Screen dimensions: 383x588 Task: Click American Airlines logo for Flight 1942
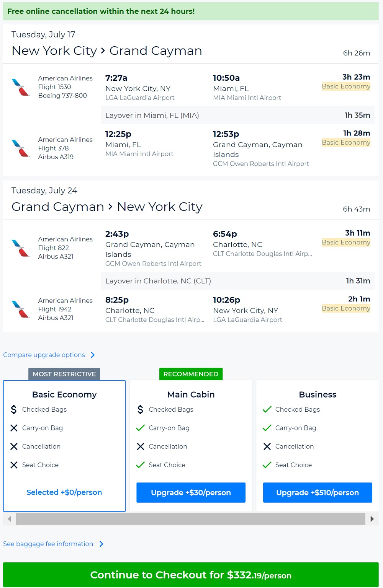(x=21, y=309)
